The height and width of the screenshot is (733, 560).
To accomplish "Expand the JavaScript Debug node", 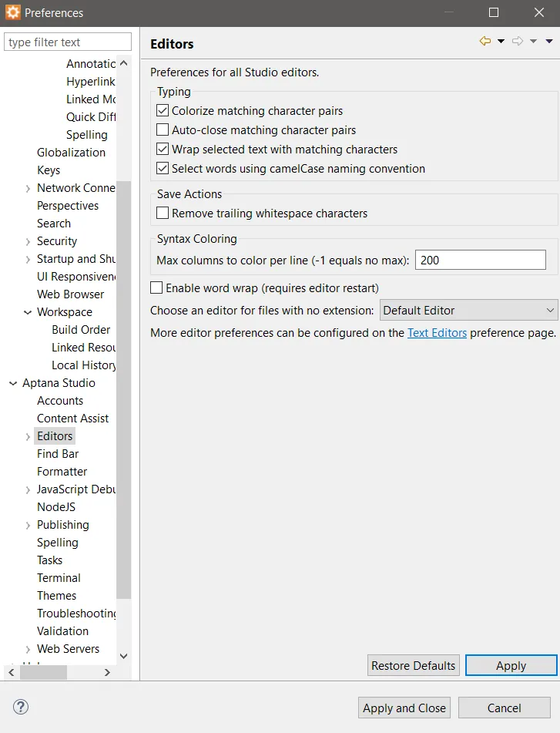I will coord(28,490).
